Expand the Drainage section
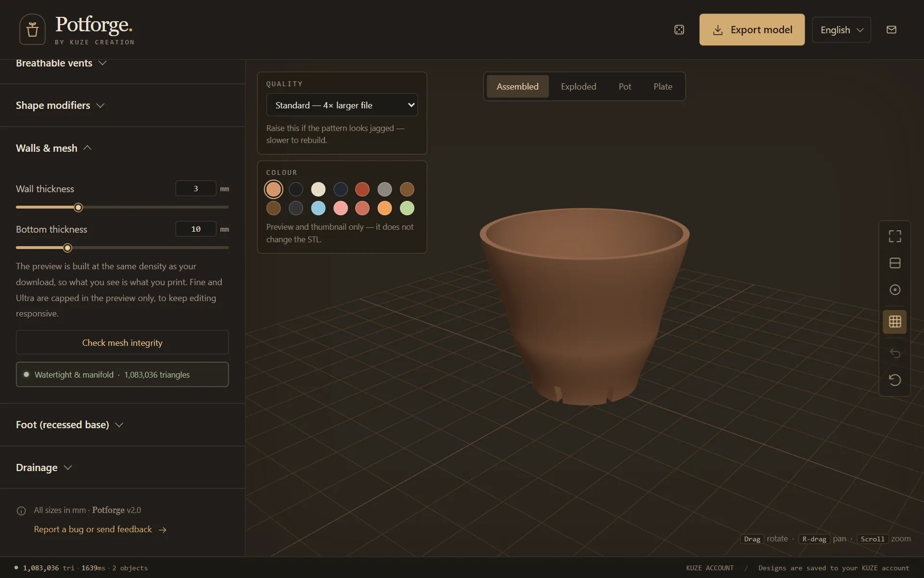924x578 pixels. click(44, 468)
